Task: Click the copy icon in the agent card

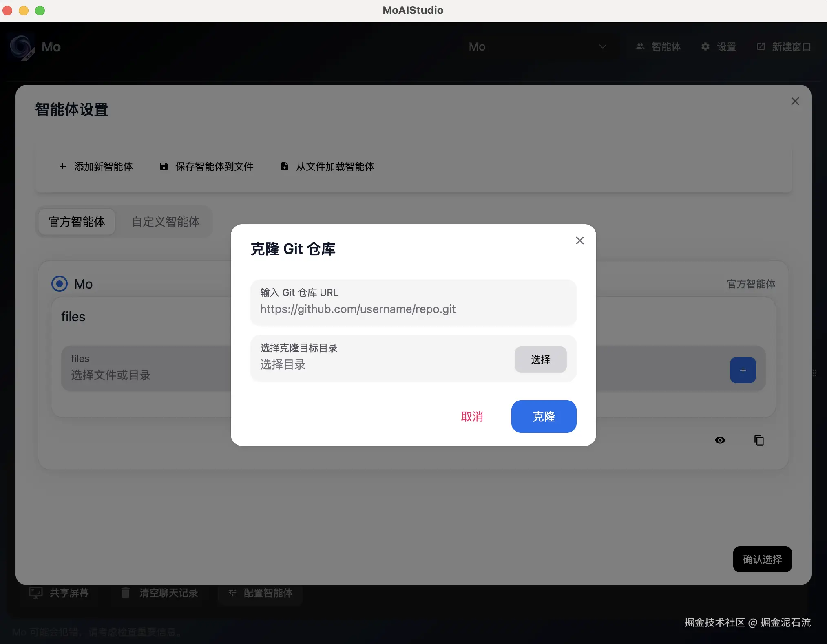Action: pyautogui.click(x=758, y=440)
